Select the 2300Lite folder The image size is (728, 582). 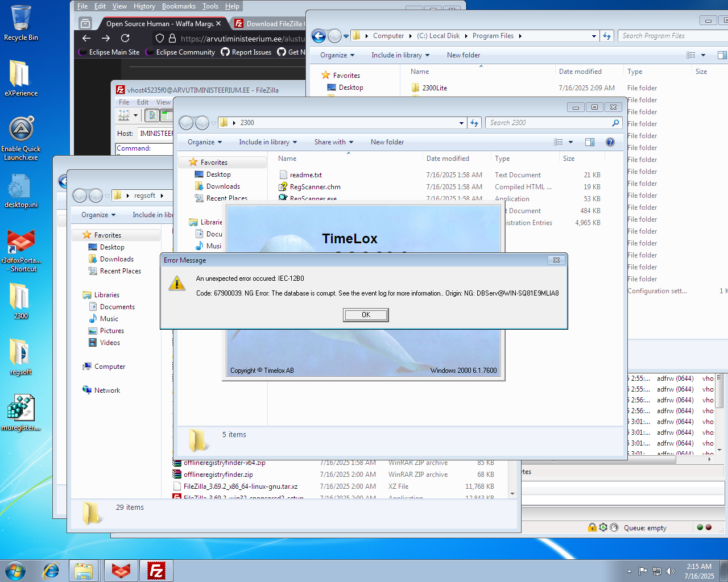click(435, 88)
